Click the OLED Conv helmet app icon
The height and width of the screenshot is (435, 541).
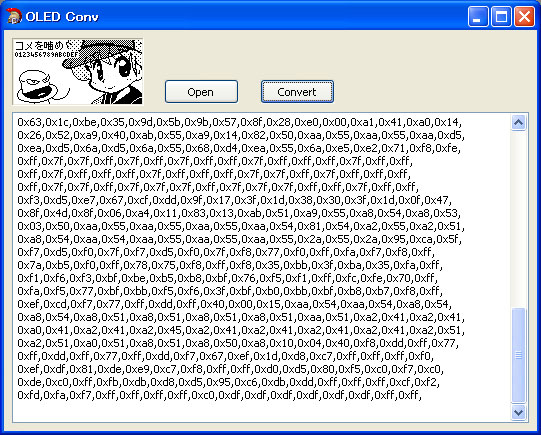(x=14, y=16)
